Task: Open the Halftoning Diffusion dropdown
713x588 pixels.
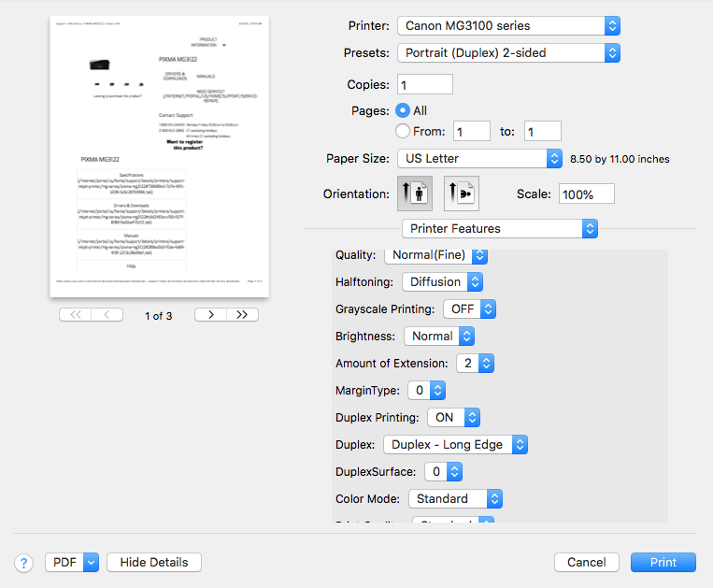Action: 442,282
